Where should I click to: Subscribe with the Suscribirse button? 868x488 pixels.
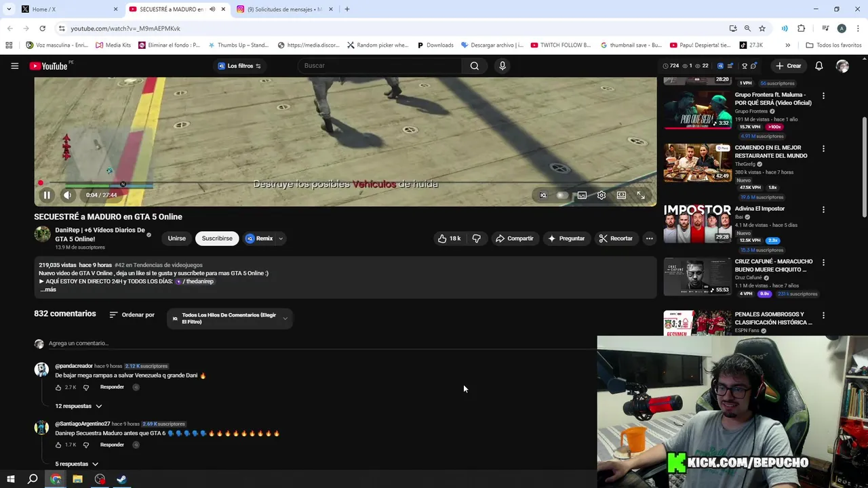tap(217, 239)
